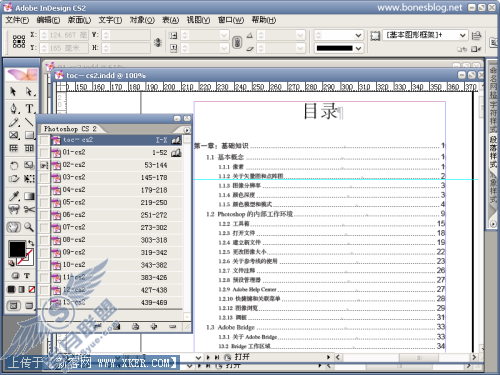Image resolution: width=500 pixels, height=375 pixels.
Task: Open the shear angle dropdown
Action: 300,49
